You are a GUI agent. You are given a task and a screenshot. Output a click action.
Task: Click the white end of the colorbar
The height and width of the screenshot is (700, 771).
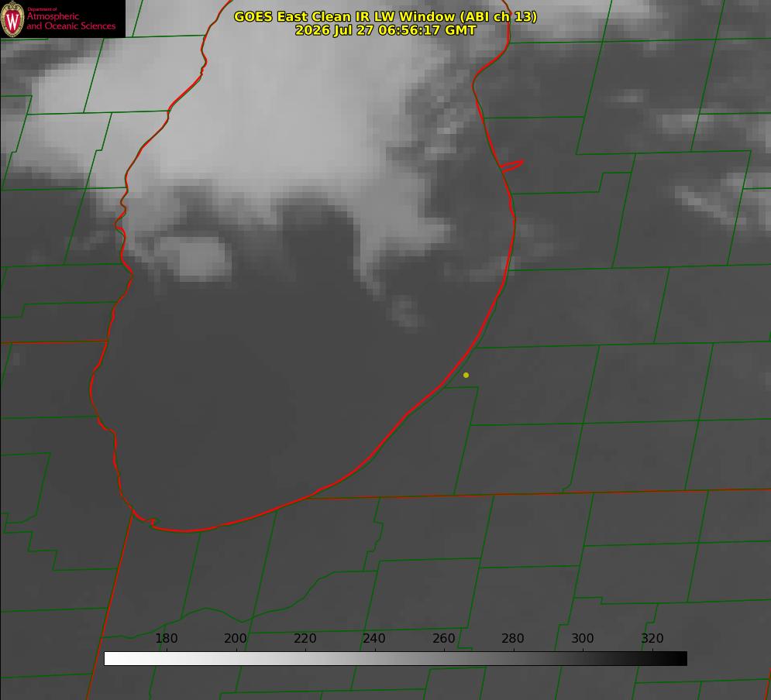(112, 659)
